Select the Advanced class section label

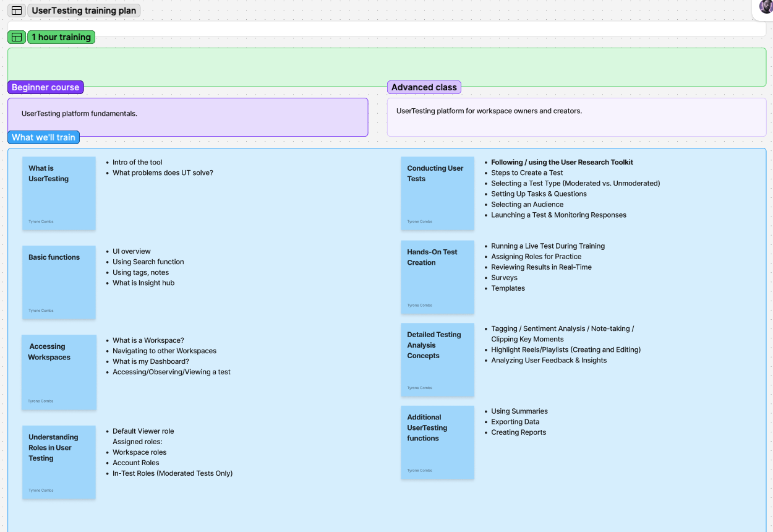pyautogui.click(x=424, y=87)
